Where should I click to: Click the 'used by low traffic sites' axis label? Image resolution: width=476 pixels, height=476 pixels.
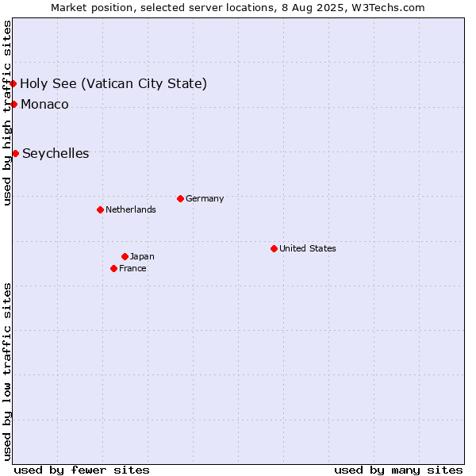coord(7,372)
